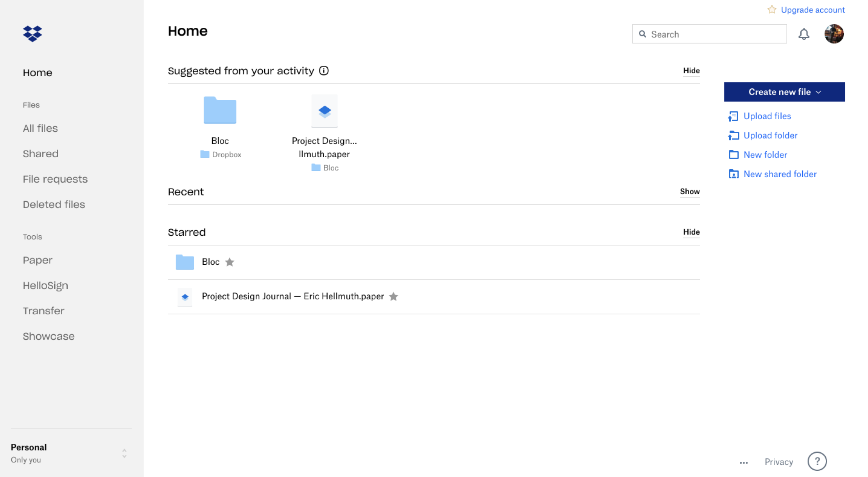Open Deleted files in the sidebar
Image resolution: width=868 pixels, height=477 pixels.
click(x=54, y=204)
